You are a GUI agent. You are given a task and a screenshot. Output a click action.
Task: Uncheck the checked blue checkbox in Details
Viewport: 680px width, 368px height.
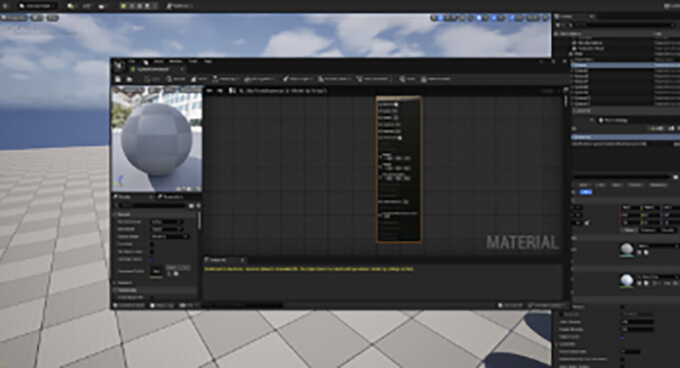pos(152,259)
